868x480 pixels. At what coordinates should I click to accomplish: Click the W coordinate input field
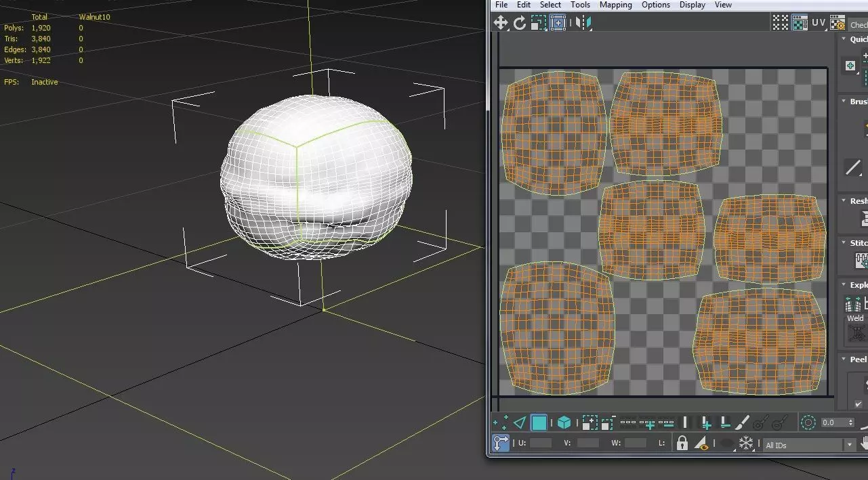point(636,443)
